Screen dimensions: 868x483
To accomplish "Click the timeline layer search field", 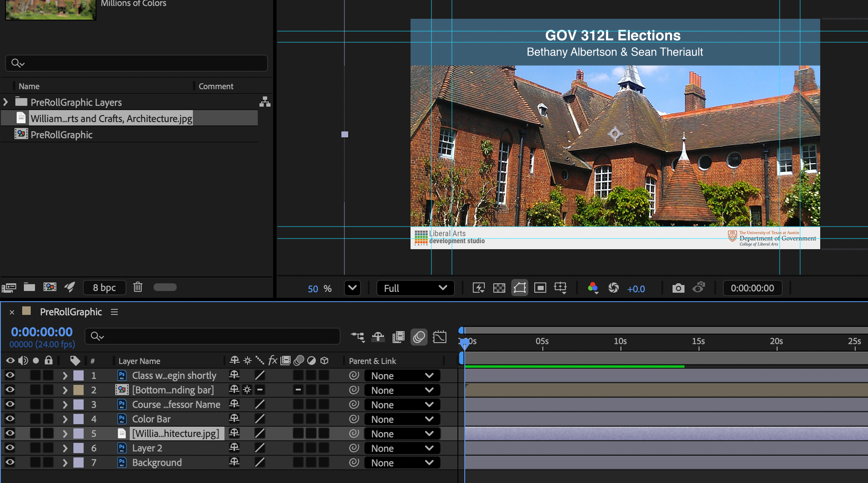I will [213, 337].
